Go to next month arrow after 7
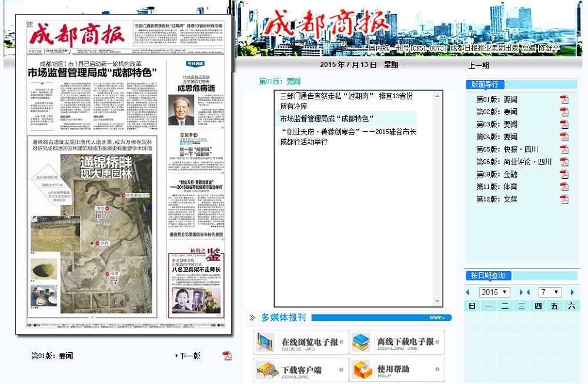588x384 pixels. coord(572,292)
